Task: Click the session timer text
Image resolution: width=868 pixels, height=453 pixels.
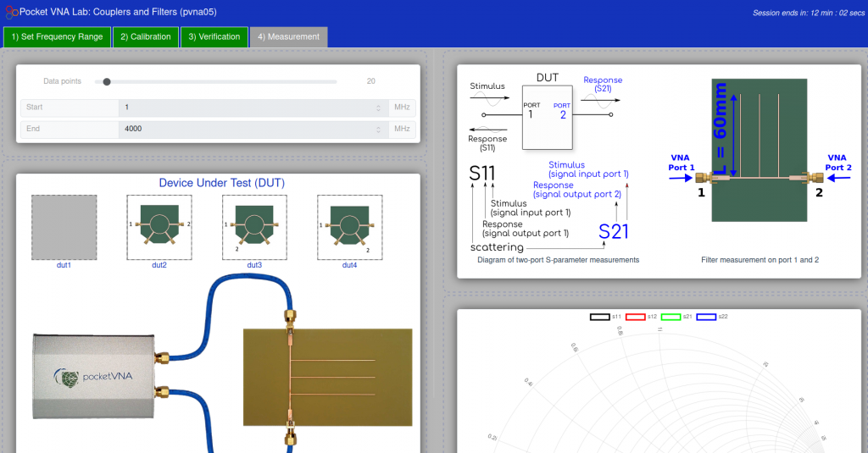Action: tap(808, 13)
